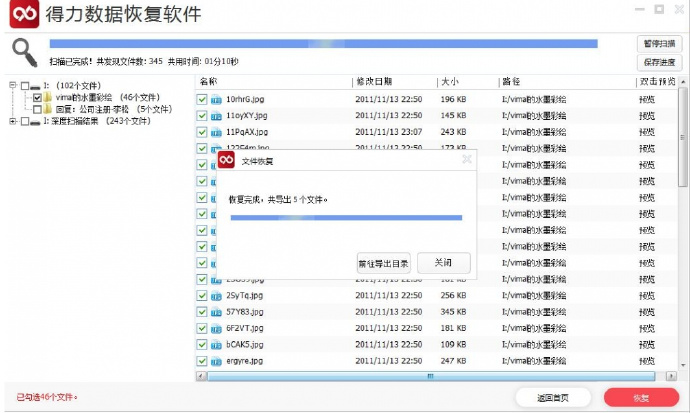Click image icon of 10rhrG.jpg
The image size is (690, 413).
[x=216, y=100]
